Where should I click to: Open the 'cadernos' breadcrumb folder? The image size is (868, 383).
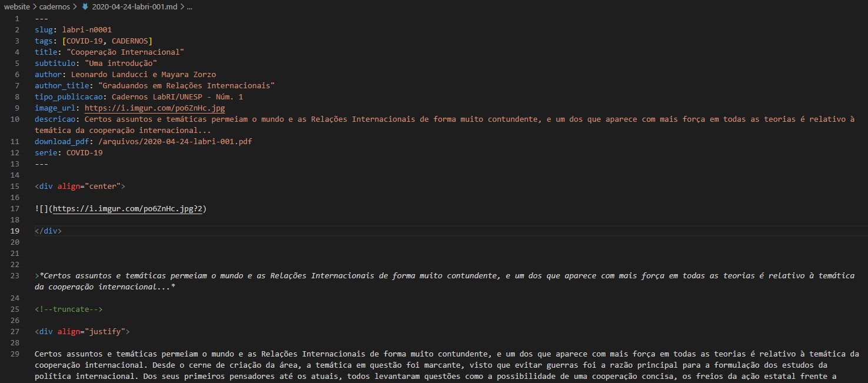pyautogui.click(x=55, y=7)
